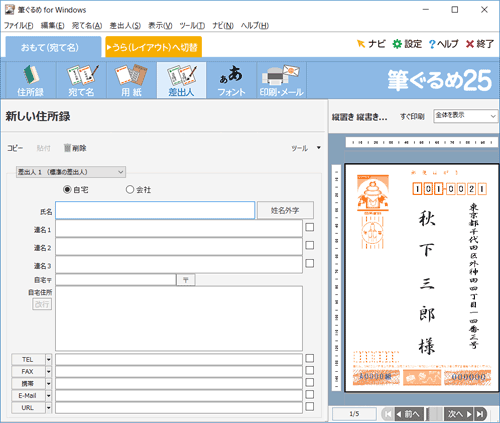Click in the 氏名 name input field
Screen dimensions: 500x423
click(155, 210)
